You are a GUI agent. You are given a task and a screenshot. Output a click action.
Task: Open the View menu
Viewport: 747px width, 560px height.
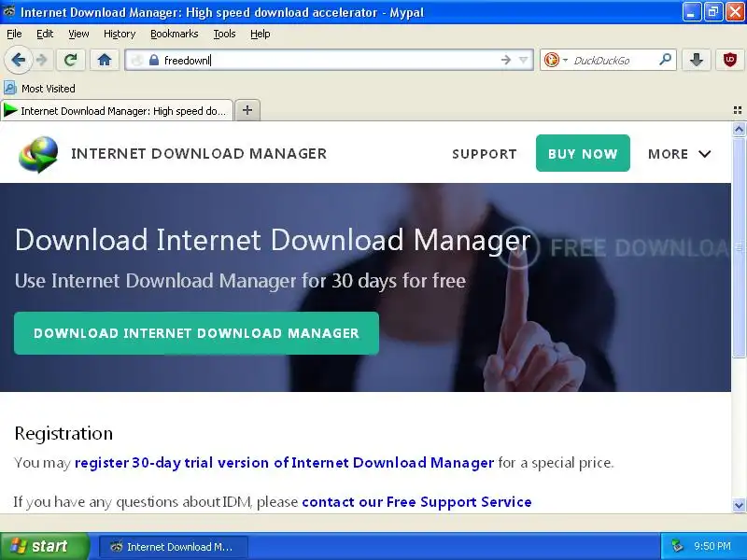78,34
